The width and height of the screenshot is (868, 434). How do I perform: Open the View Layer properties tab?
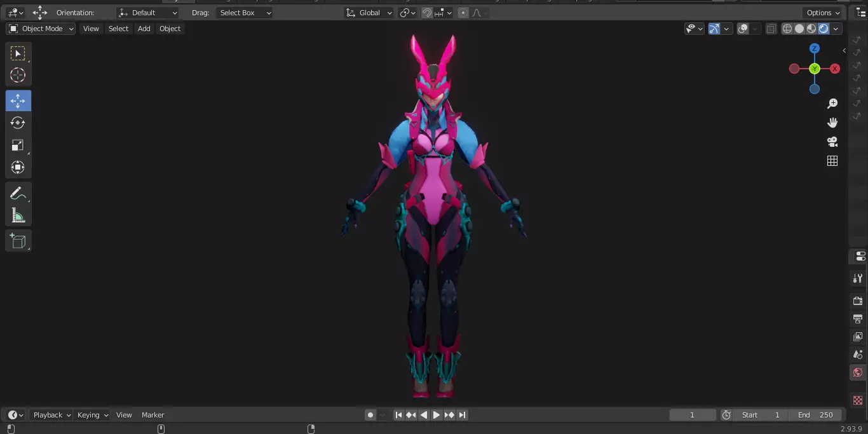point(858,336)
